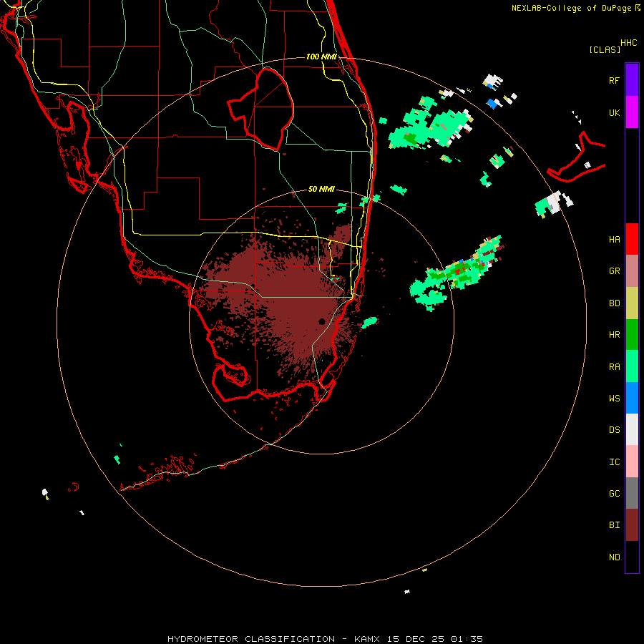Click the black radar site dot
The width and height of the screenshot is (644, 644).
[x=321, y=321]
